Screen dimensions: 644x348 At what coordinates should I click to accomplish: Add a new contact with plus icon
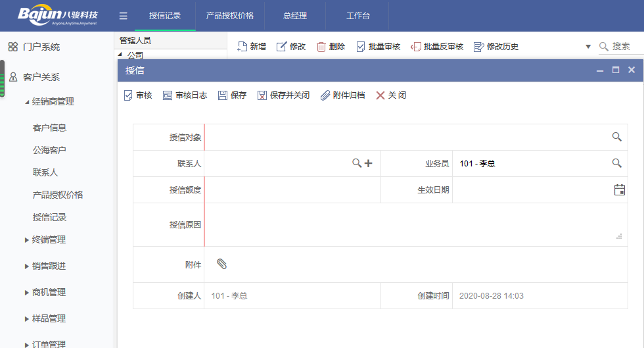click(x=369, y=163)
